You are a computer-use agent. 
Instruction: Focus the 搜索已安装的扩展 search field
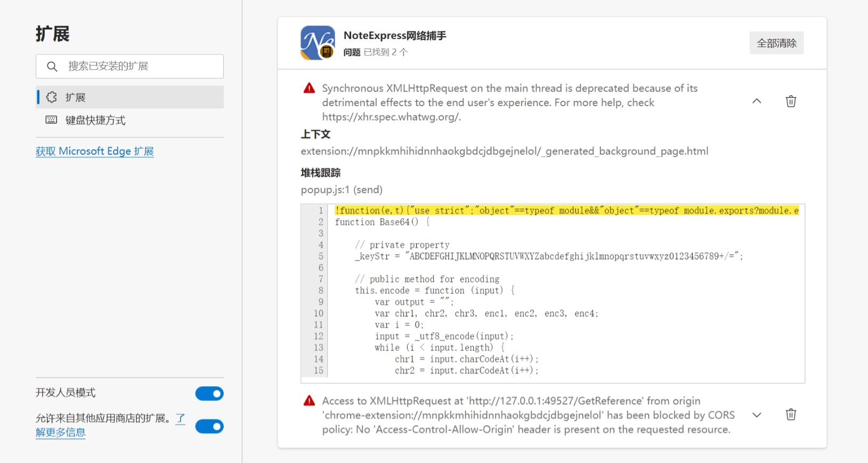tap(129, 67)
